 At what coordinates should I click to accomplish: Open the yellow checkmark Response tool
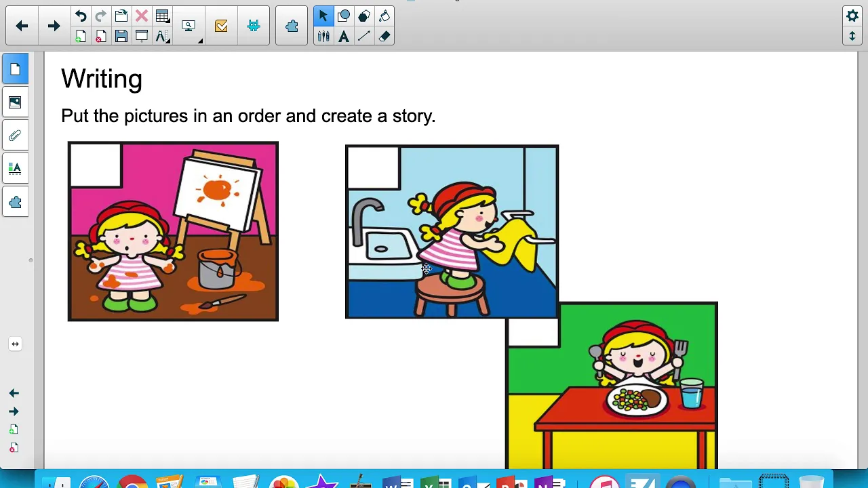click(x=221, y=26)
